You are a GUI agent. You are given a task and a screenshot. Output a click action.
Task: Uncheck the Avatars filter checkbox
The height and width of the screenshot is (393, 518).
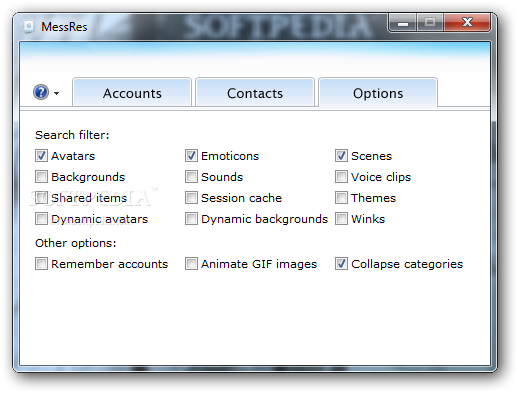41,156
